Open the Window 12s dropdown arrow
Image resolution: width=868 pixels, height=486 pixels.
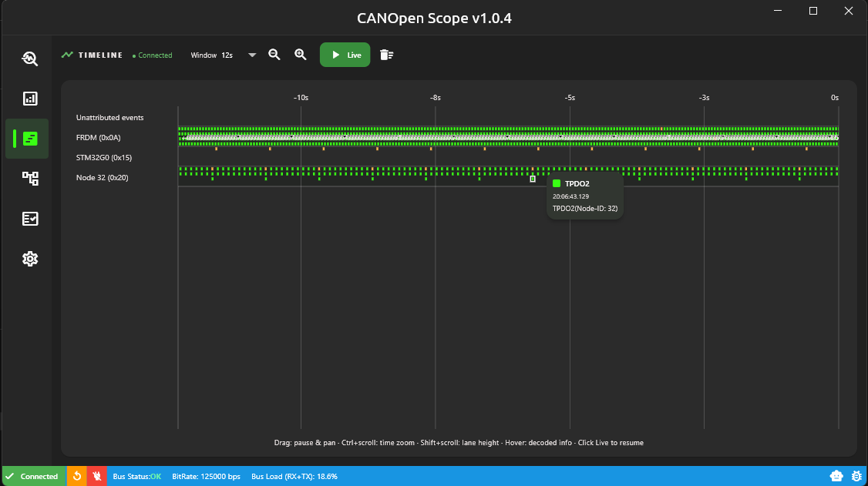click(x=252, y=55)
